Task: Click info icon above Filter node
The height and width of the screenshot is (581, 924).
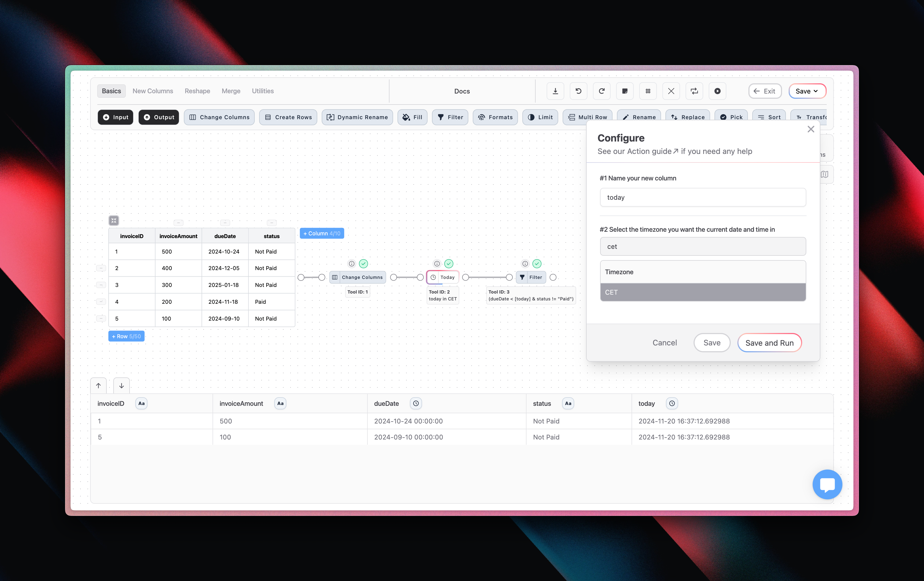Action: (525, 264)
